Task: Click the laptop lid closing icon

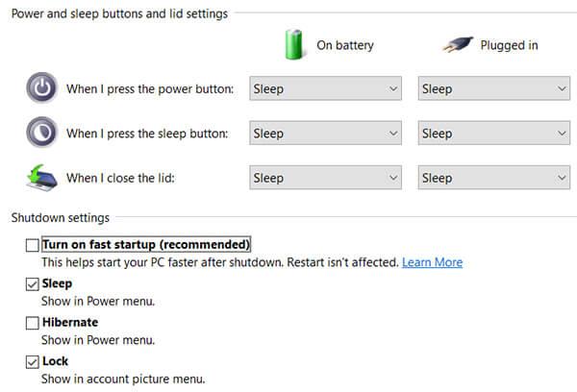Action: click(42, 178)
